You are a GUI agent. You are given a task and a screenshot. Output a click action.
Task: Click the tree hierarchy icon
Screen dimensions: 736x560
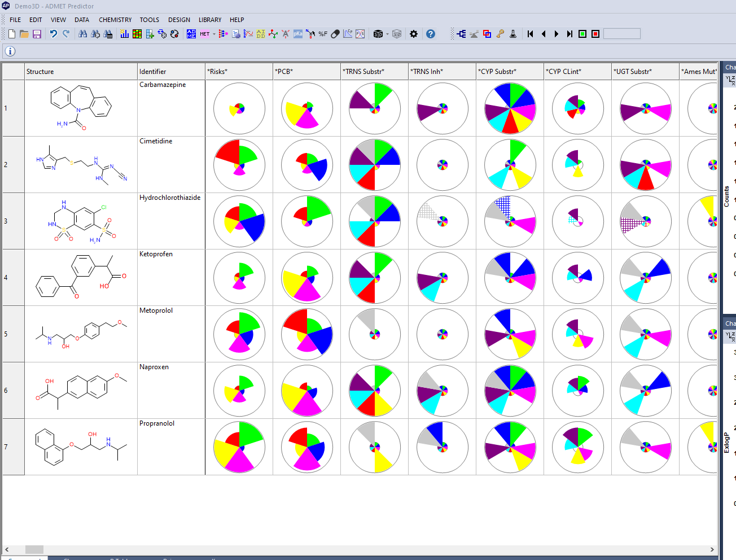[x=461, y=34]
